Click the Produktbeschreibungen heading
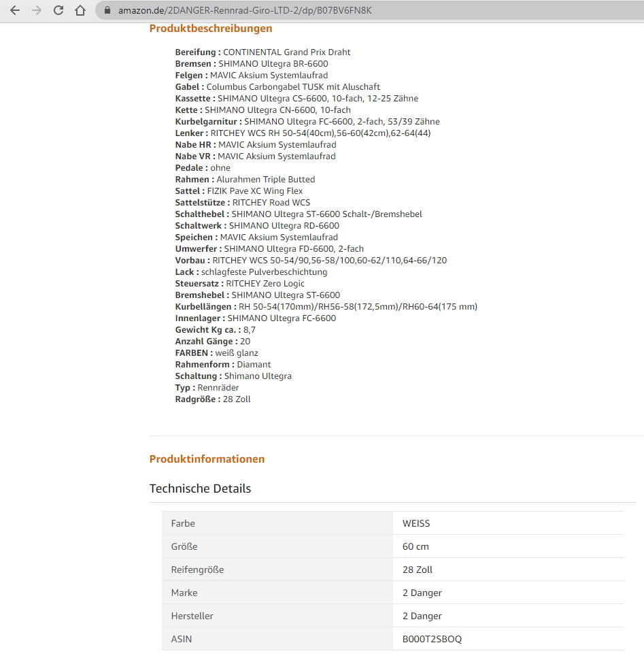The height and width of the screenshot is (660, 644). 211,28
